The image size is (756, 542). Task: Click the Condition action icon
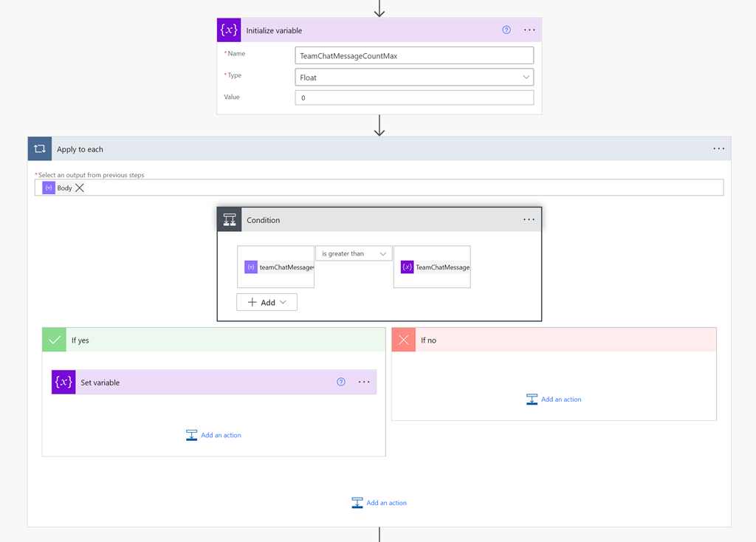pos(230,220)
